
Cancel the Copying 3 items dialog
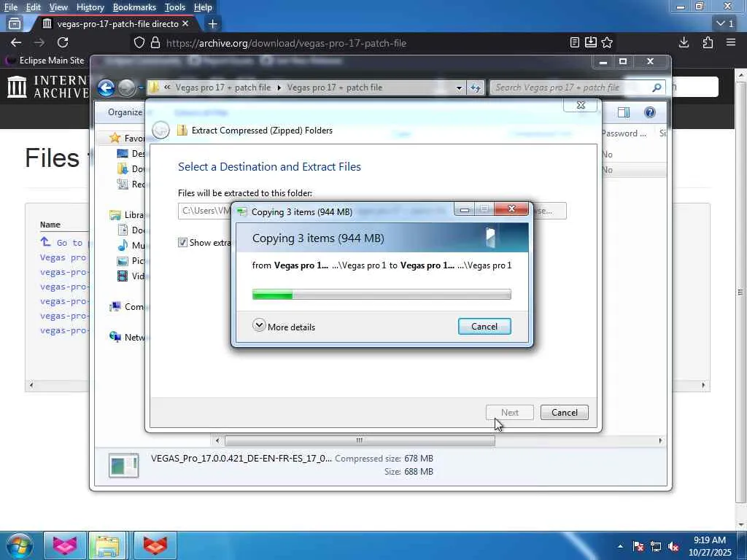[x=484, y=326]
